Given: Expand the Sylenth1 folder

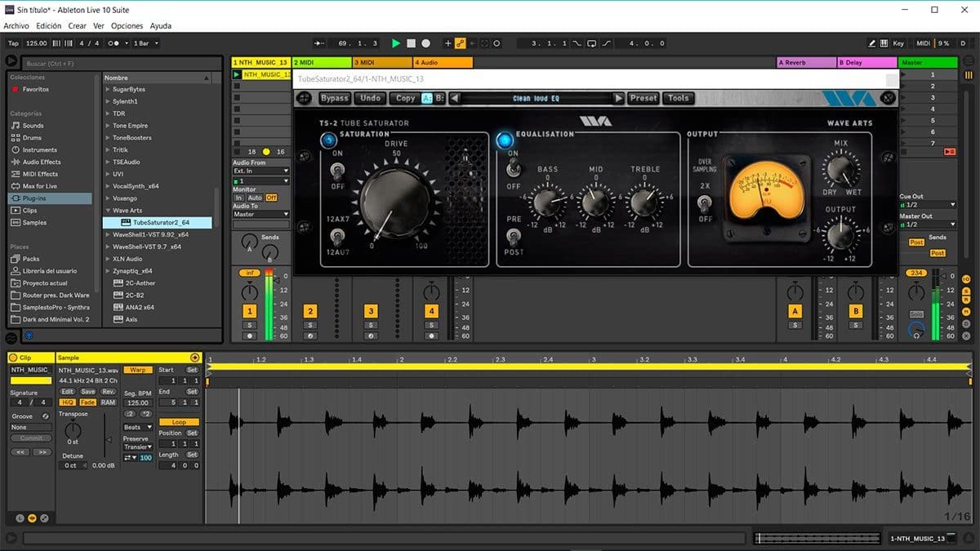Looking at the screenshot, I should tap(107, 101).
